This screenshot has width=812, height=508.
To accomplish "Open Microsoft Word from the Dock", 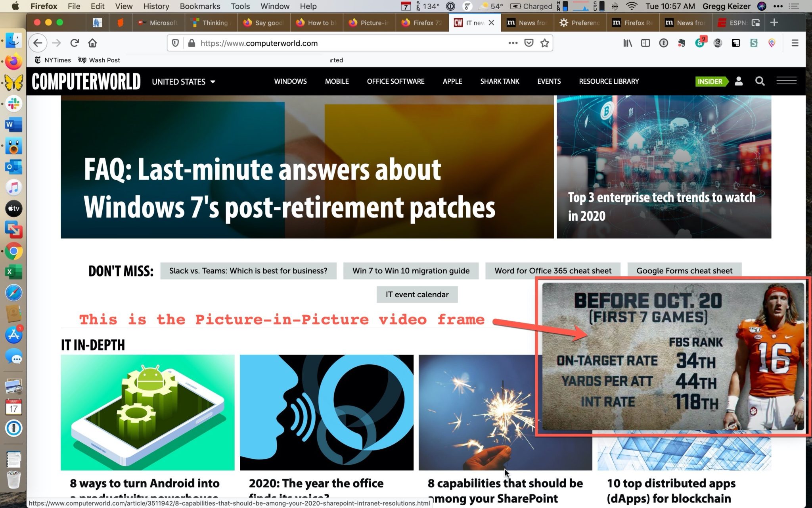I will pos(13,125).
